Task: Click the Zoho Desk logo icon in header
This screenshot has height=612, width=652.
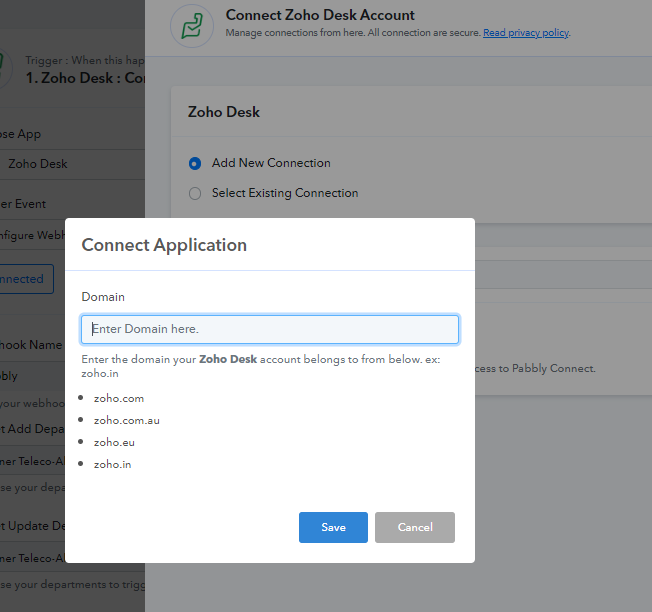Action: (192, 26)
